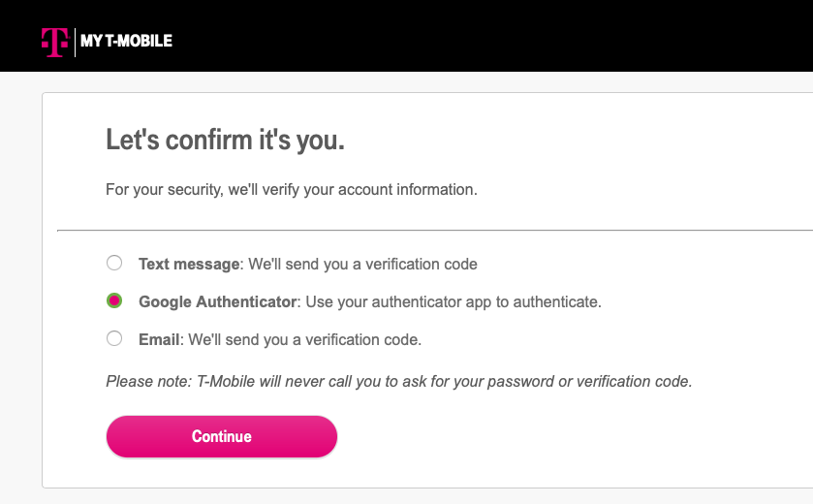Viewport: 813px width, 504px height.
Task: Select the Text message radio button
Action: point(114,263)
